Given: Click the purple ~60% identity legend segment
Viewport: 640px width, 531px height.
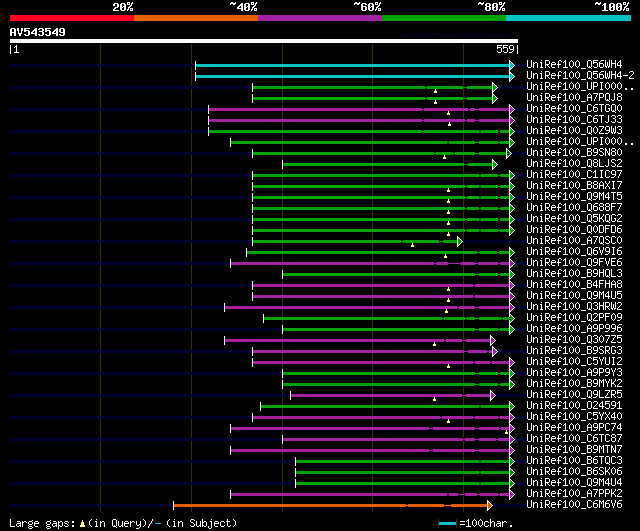Looking at the screenshot, I should click(320, 18).
